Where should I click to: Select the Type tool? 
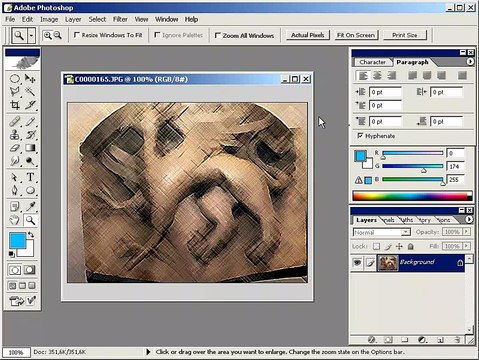pyautogui.click(x=30, y=177)
